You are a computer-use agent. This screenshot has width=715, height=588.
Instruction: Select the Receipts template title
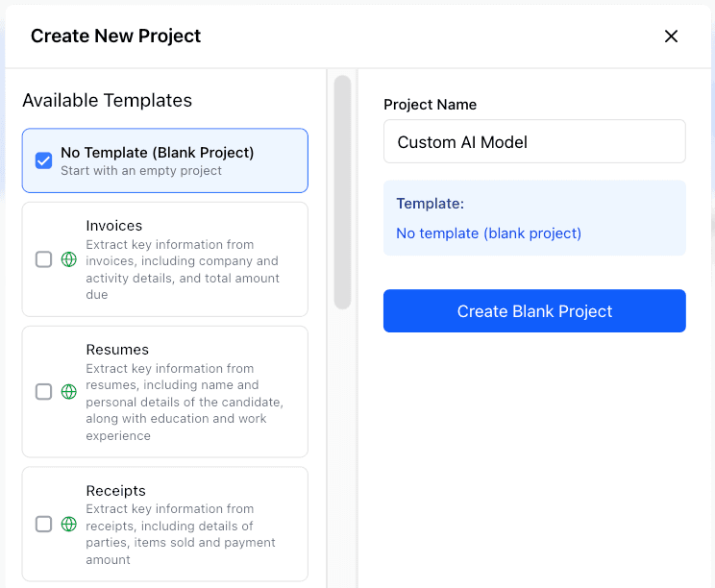115,491
